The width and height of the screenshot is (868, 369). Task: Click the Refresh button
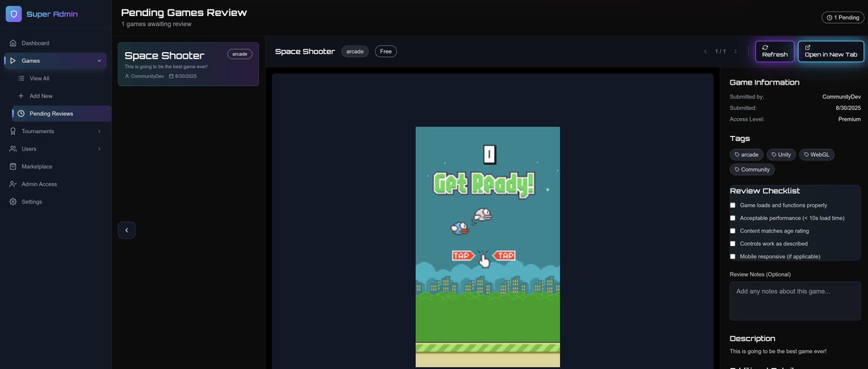coord(775,51)
